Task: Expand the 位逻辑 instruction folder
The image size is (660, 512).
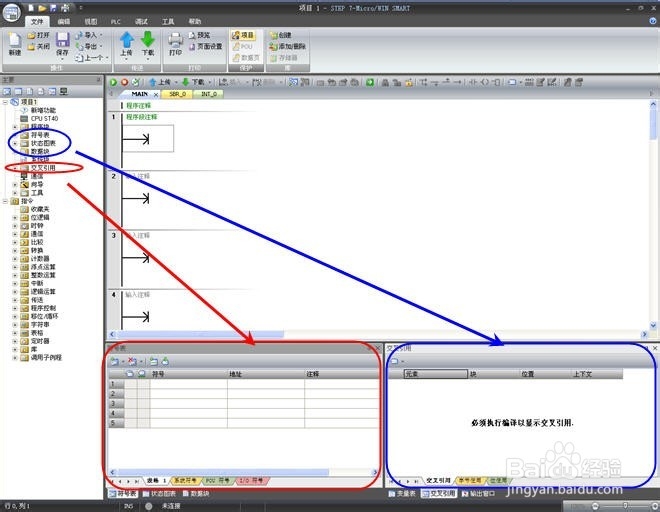Action: pyautogui.click(x=15, y=218)
